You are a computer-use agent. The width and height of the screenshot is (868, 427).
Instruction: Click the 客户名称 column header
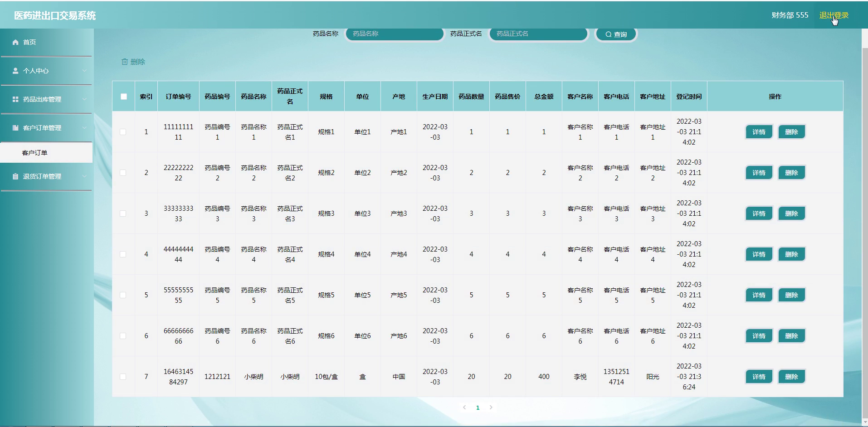point(580,97)
